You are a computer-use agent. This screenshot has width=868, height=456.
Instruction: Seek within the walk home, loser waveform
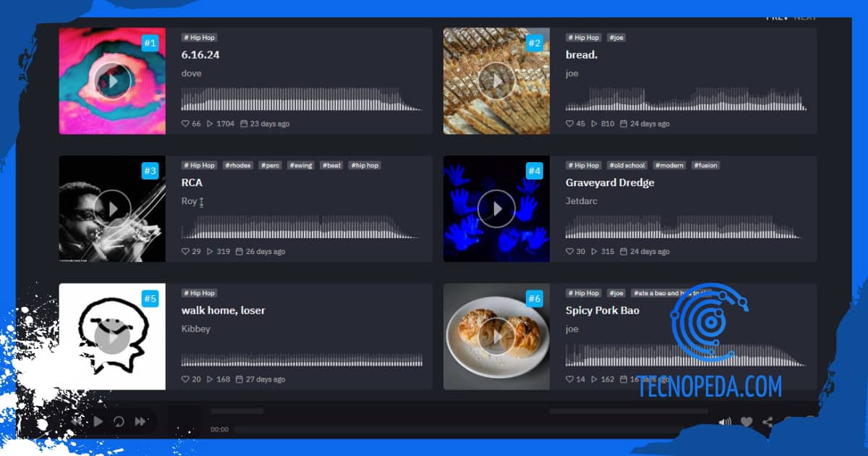pyautogui.click(x=302, y=360)
